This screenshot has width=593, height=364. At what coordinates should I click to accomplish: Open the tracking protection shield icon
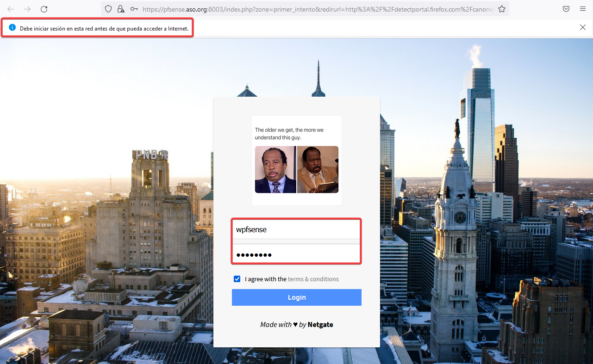click(x=108, y=9)
